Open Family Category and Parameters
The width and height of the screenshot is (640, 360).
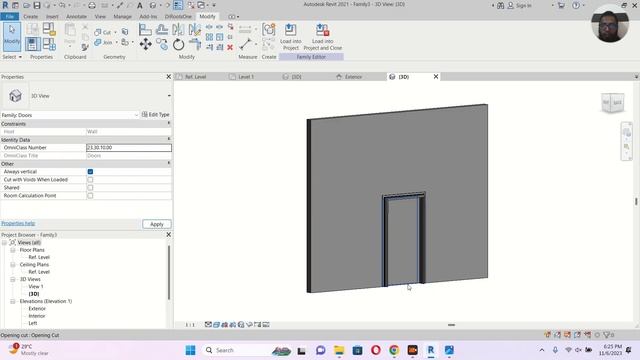49,29
